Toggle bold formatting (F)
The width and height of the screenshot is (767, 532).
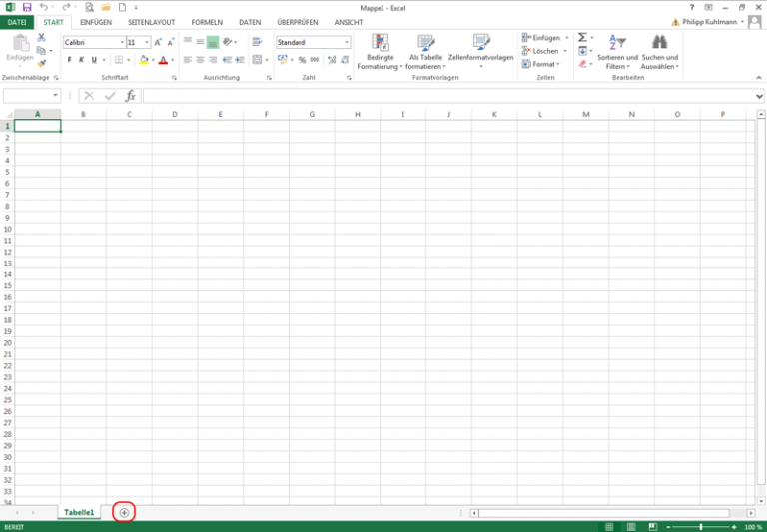click(x=69, y=60)
